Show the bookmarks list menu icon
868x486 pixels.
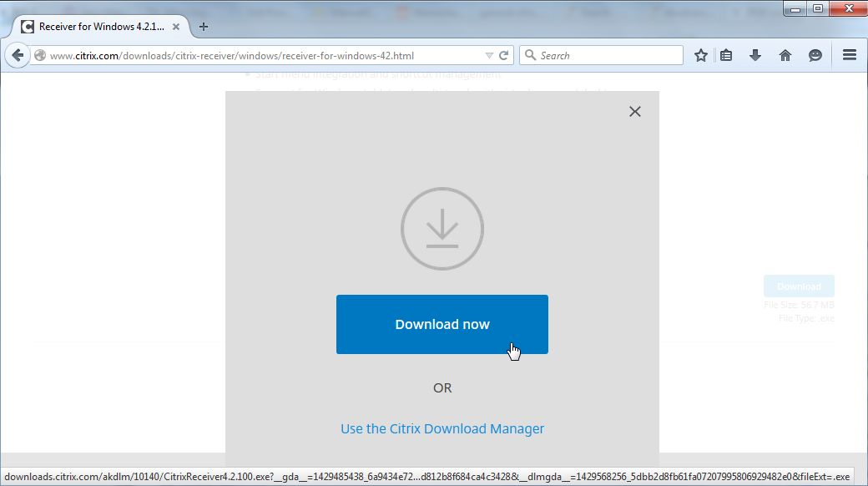tap(726, 56)
